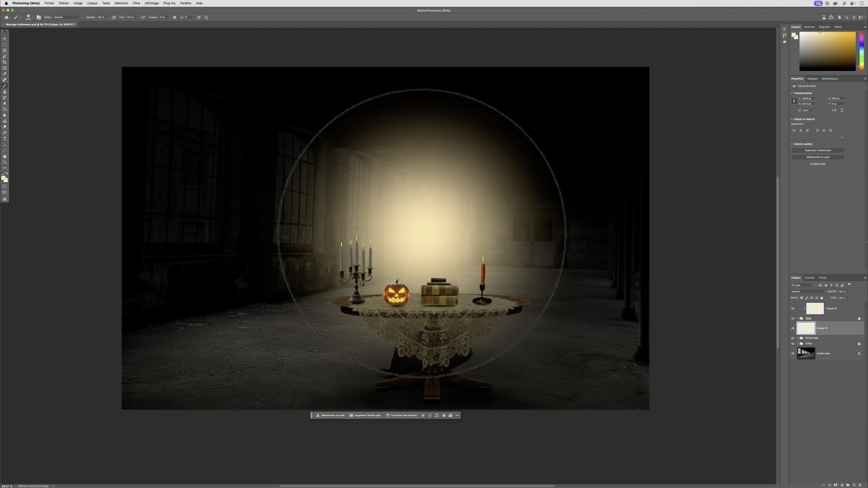Click Sélectionner un sujet in contextual bar

[x=330, y=415]
